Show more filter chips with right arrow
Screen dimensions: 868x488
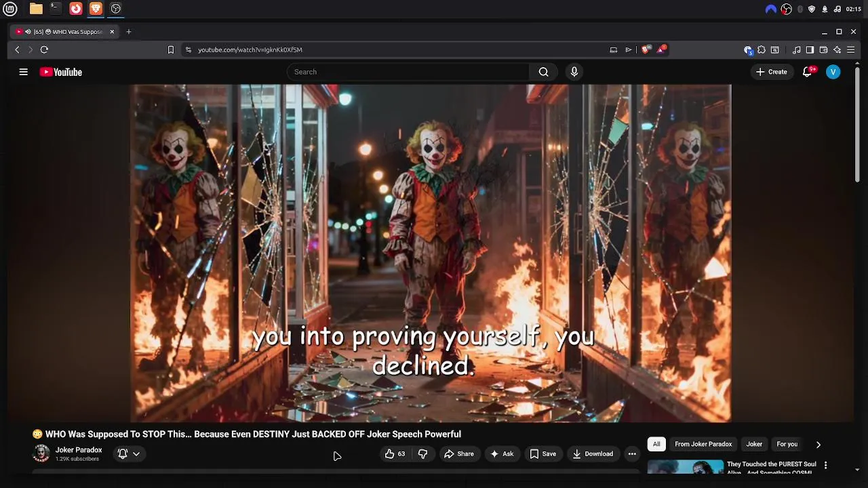pyautogui.click(x=818, y=445)
